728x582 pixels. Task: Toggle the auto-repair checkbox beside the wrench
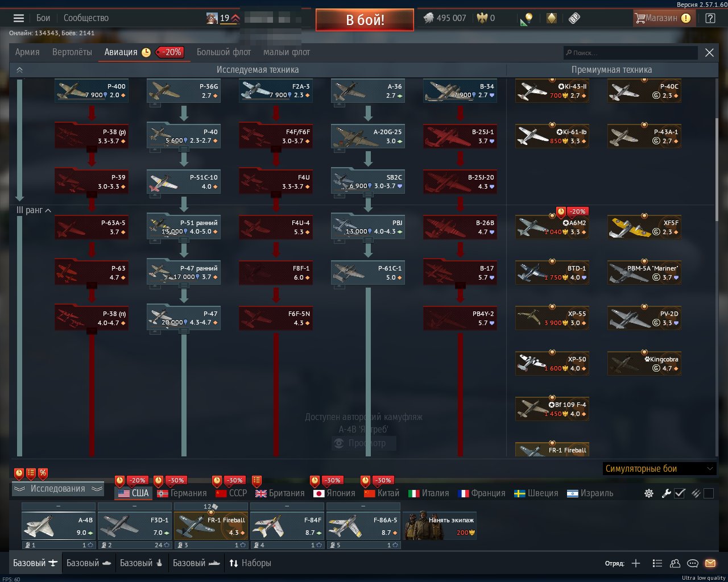680,493
